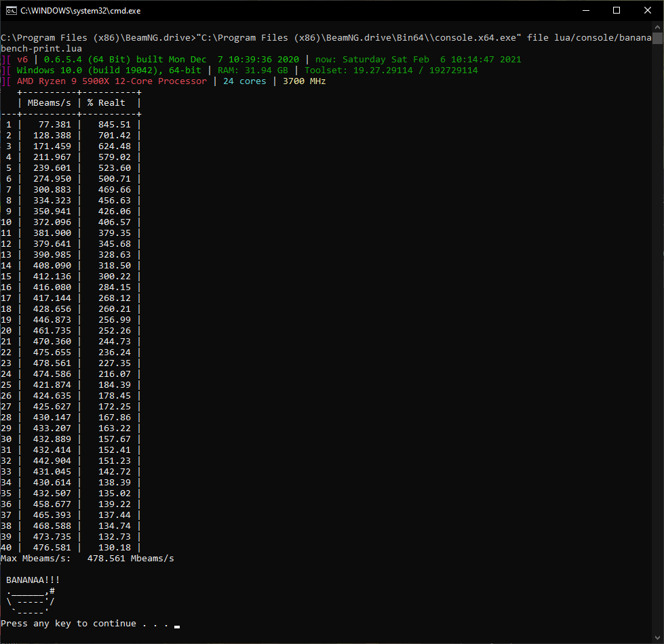Click the text 'AMD Ryzen 9 5900X 12-Core Processor'
Image resolution: width=664 pixels, height=644 pixels.
(112, 81)
